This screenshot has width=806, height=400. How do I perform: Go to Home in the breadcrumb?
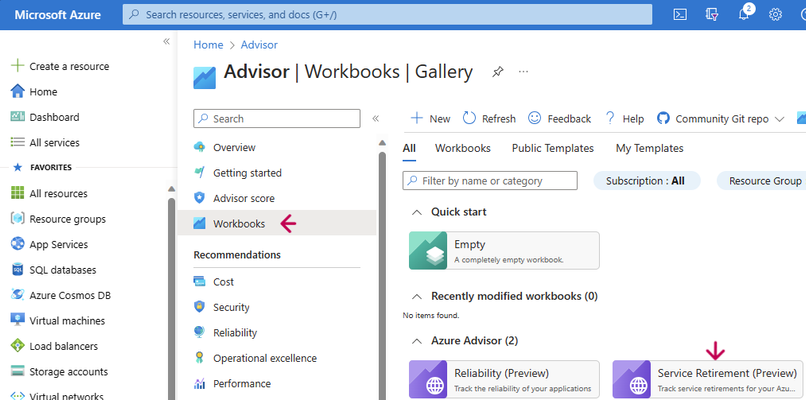coord(208,45)
